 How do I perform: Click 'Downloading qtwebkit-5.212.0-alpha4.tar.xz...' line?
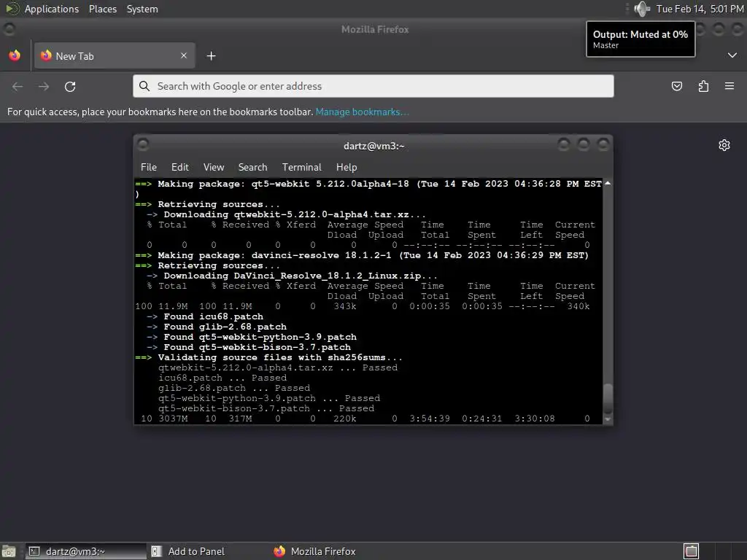tap(295, 214)
